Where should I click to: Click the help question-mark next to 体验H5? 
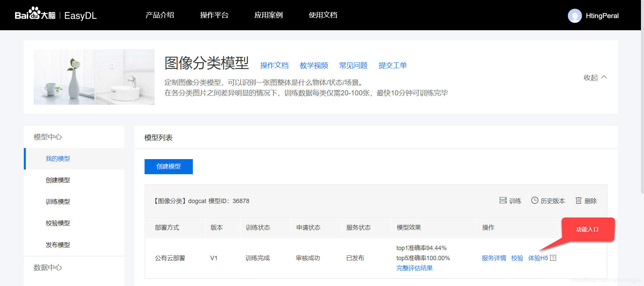[x=553, y=258]
